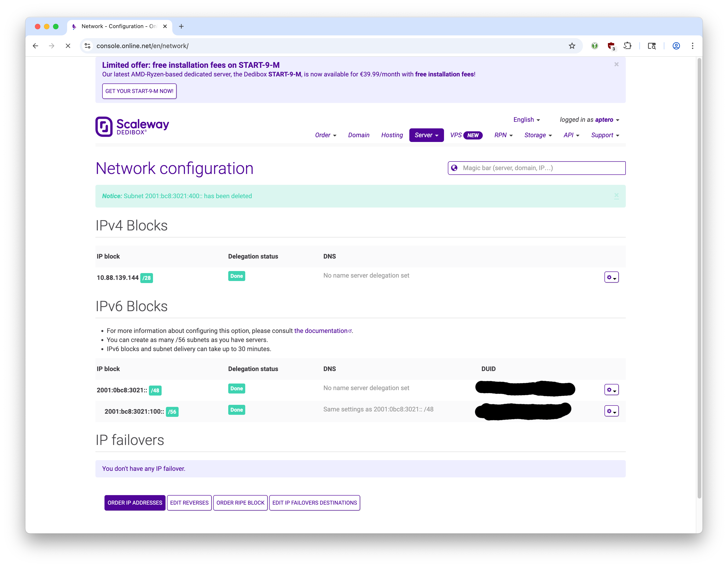Click the Scaleway Dedibox logo
Screen dimensions: 728x567
pos(132,126)
